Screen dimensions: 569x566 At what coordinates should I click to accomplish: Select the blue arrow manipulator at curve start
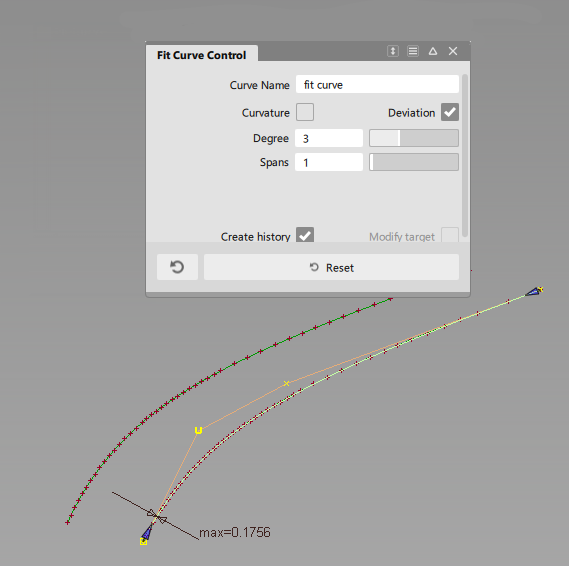[147, 532]
